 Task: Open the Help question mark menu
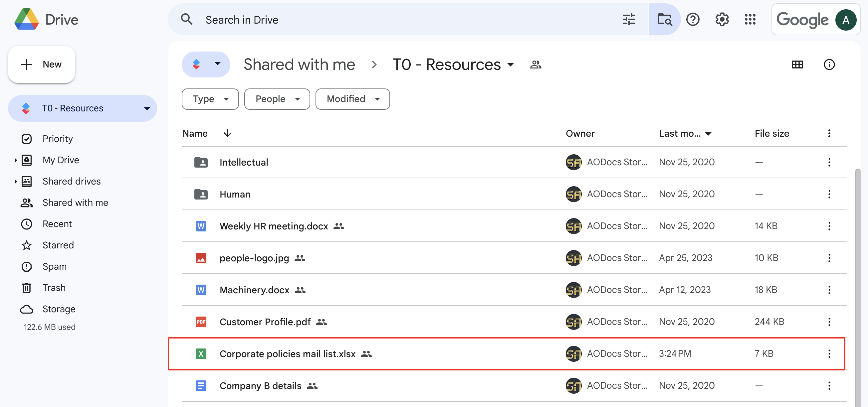tap(693, 20)
